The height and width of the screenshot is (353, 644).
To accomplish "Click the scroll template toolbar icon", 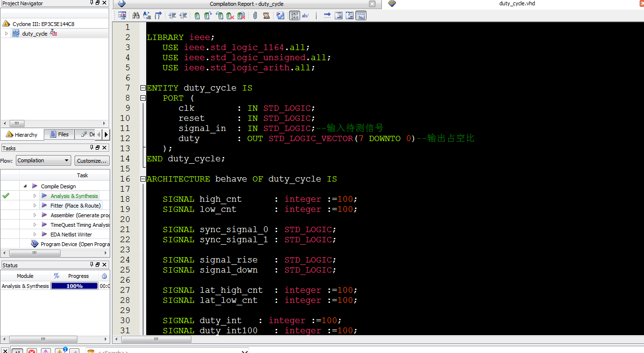I will coord(266,15).
